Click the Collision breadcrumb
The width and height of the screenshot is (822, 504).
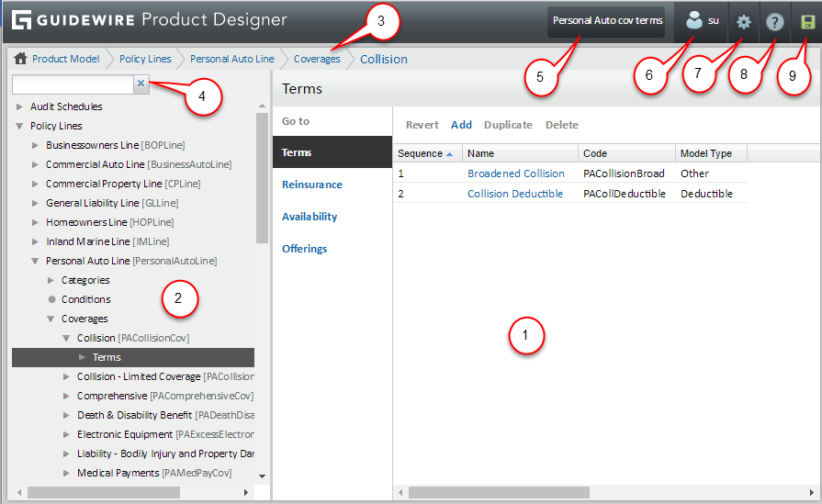click(384, 59)
